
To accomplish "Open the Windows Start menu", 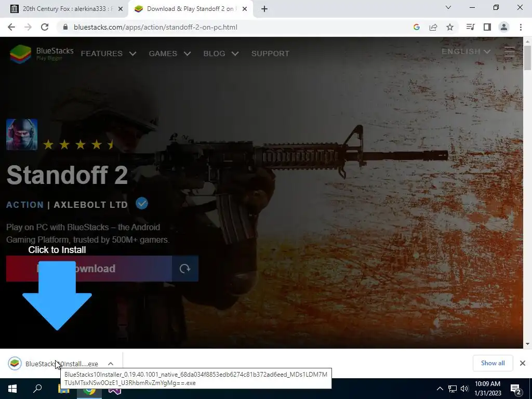I will (x=12, y=389).
